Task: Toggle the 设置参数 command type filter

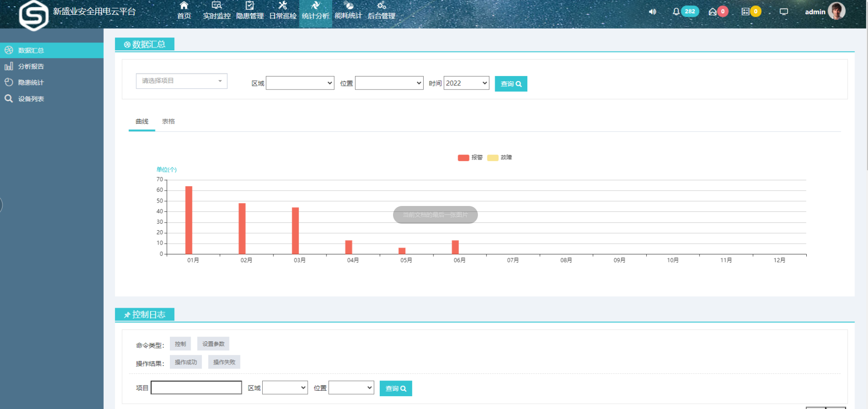Action: 213,344
